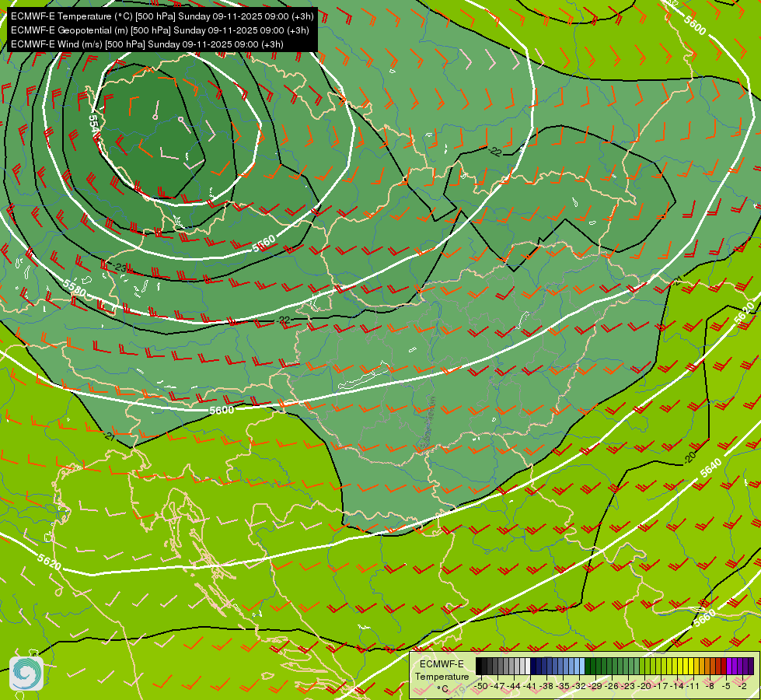The width and height of the screenshot is (761, 700).
Task: Click the -23 isotherm label on the map
Action: coord(120,268)
